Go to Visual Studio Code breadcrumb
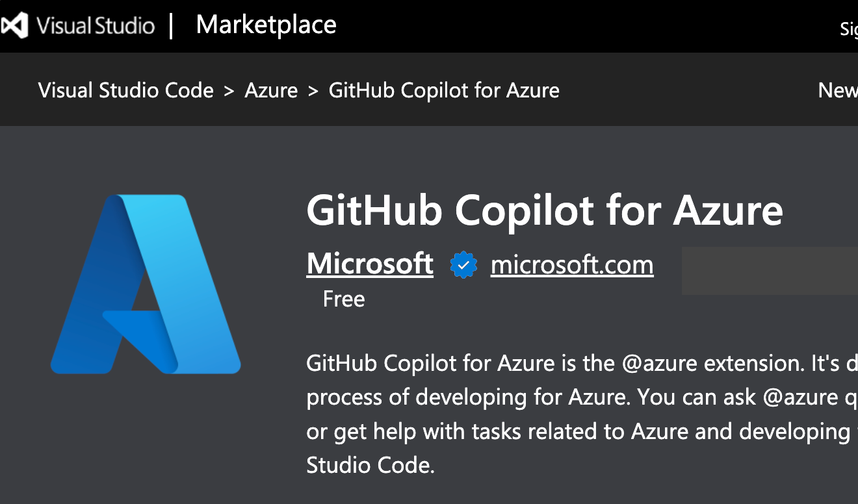 (126, 90)
